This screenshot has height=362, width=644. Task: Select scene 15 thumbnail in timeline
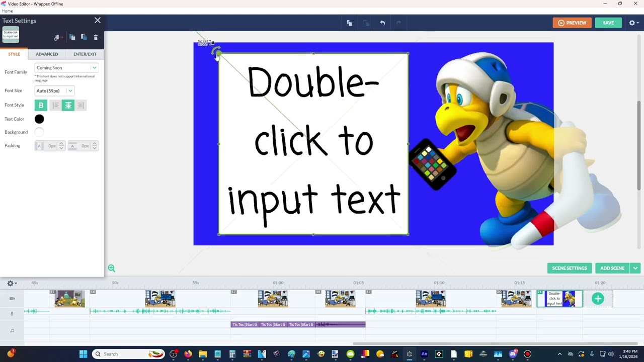(70, 299)
